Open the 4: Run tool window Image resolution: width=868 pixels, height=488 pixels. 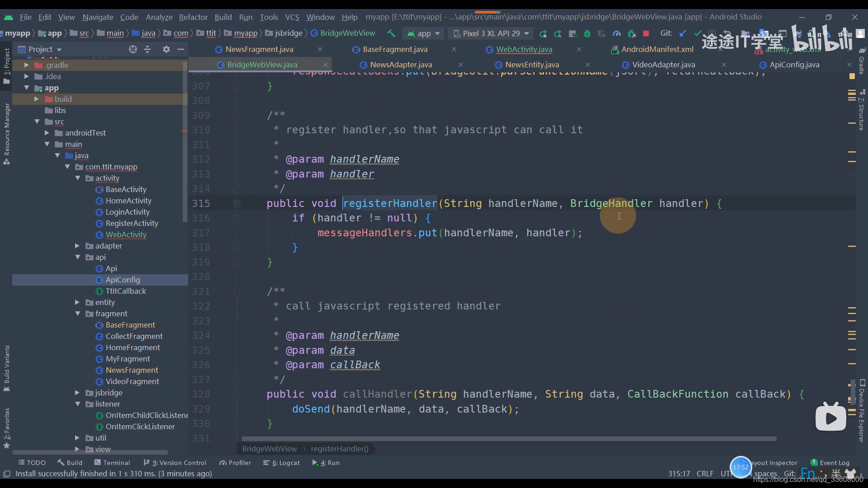[325, 463]
